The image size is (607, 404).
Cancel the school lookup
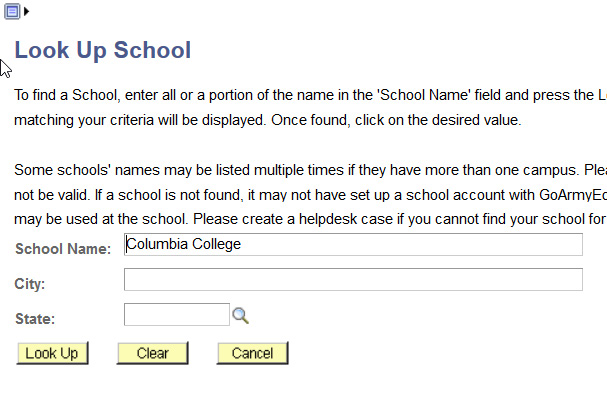click(252, 353)
